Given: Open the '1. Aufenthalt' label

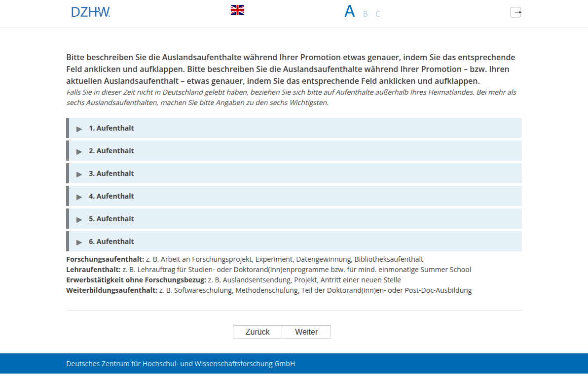Looking at the screenshot, I should pyautogui.click(x=111, y=128).
